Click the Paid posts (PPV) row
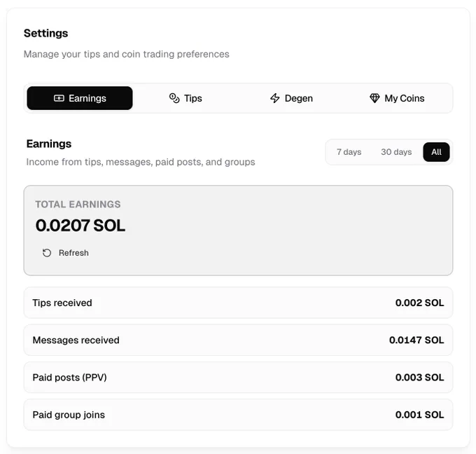The width and height of the screenshot is (476, 454). coord(238,378)
